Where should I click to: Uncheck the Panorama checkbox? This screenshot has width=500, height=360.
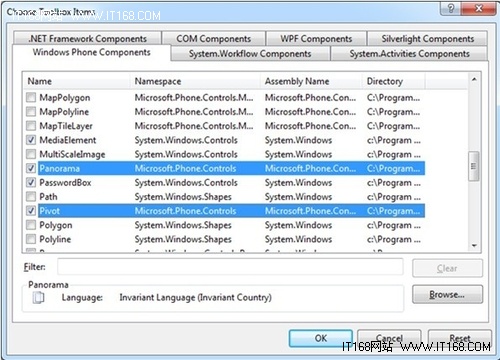(31, 168)
